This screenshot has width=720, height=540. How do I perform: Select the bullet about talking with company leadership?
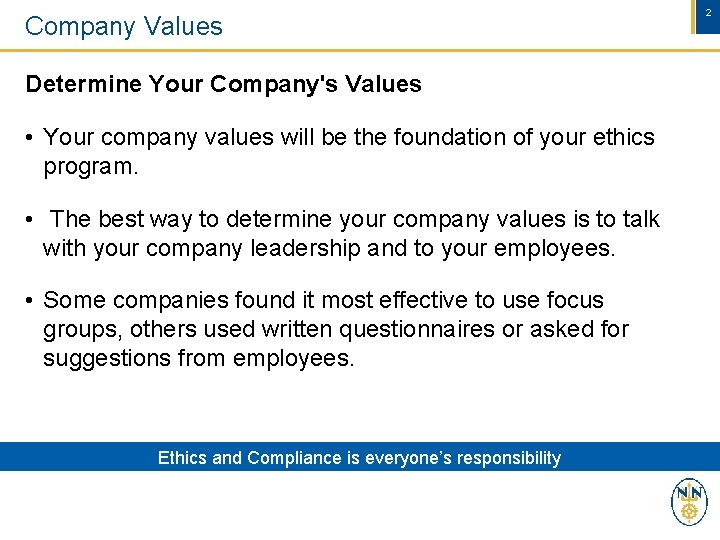[x=351, y=233]
